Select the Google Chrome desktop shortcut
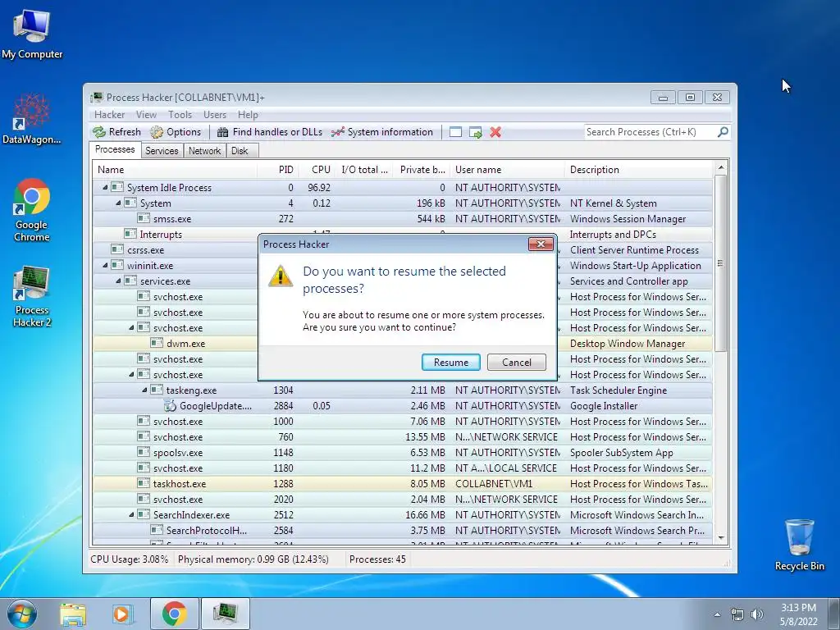Image resolution: width=840 pixels, height=630 pixels. pos(32,210)
